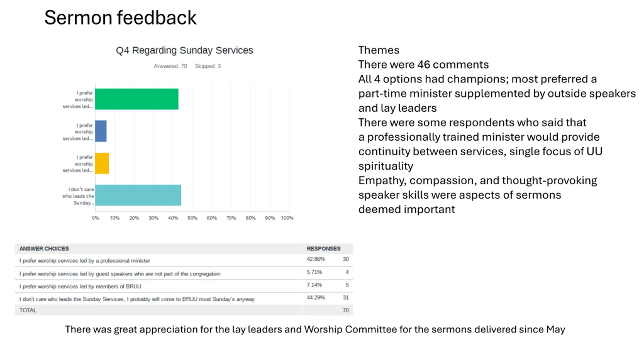Click the "There were 46 comments" line
The image size is (644, 362).
(423, 65)
